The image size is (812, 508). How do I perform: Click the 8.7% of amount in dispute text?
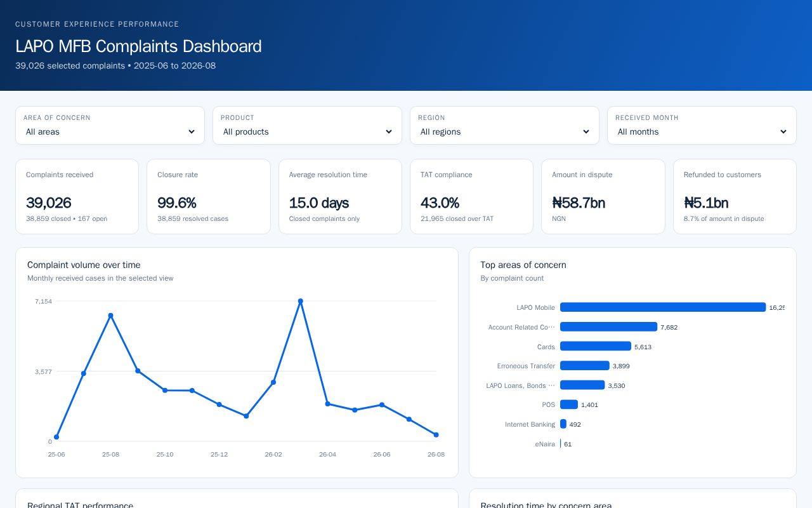(724, 218)
